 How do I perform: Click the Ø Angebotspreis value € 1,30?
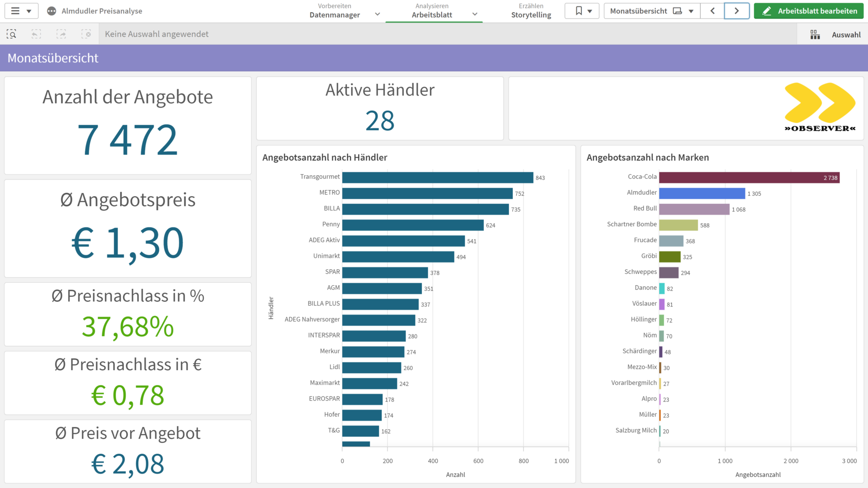128,243
